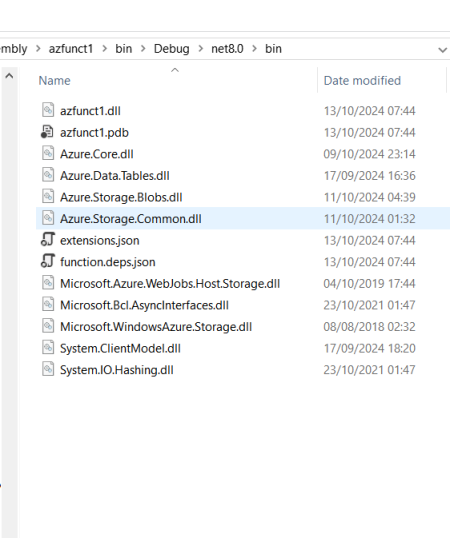Go to the net8.0 breadcrumb folder

point(227,49)
